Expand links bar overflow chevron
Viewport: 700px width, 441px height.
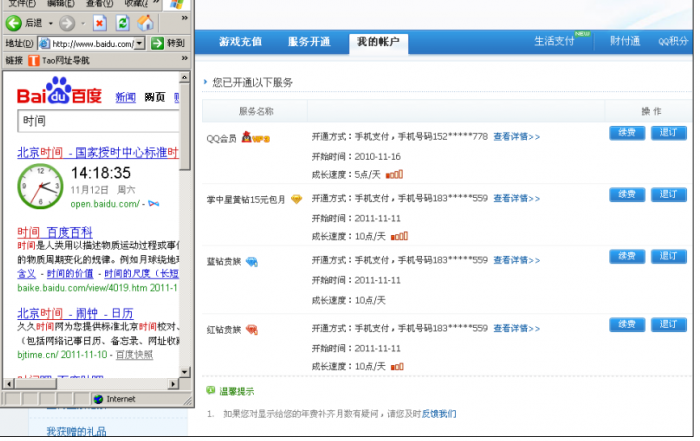(x=184, y=58)
